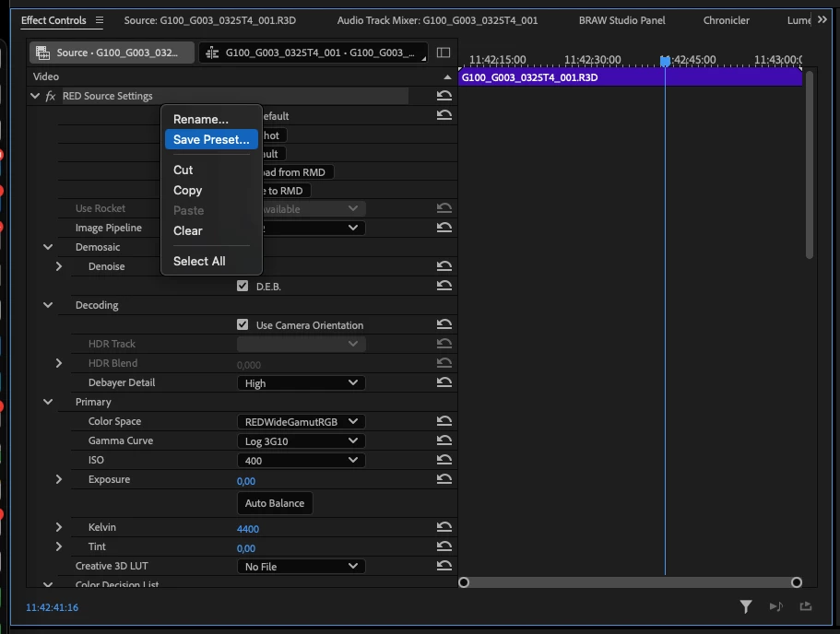Expand the Exposure parameter

[x=59, y=479]
